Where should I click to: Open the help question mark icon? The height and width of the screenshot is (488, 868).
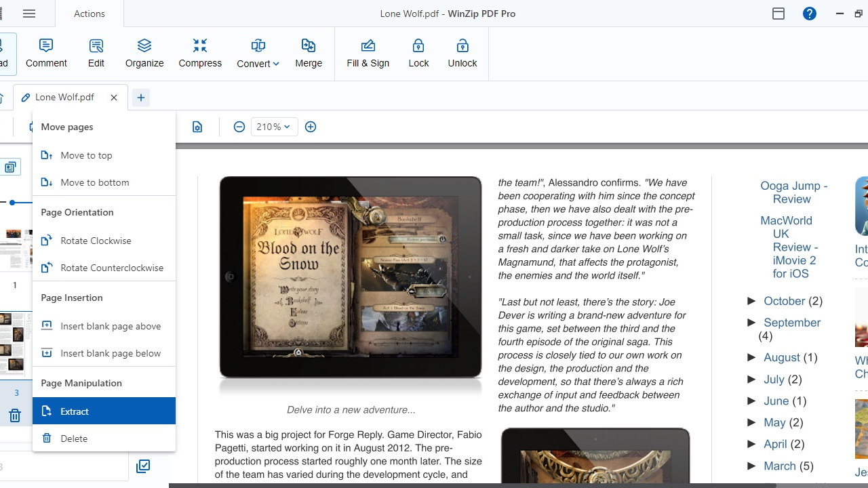coord(810,14)
